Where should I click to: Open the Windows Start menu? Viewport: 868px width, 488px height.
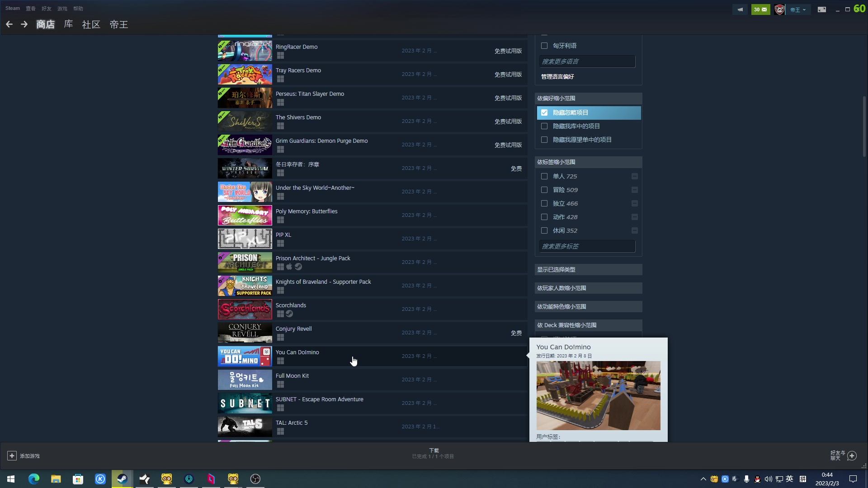pos(11,479)
